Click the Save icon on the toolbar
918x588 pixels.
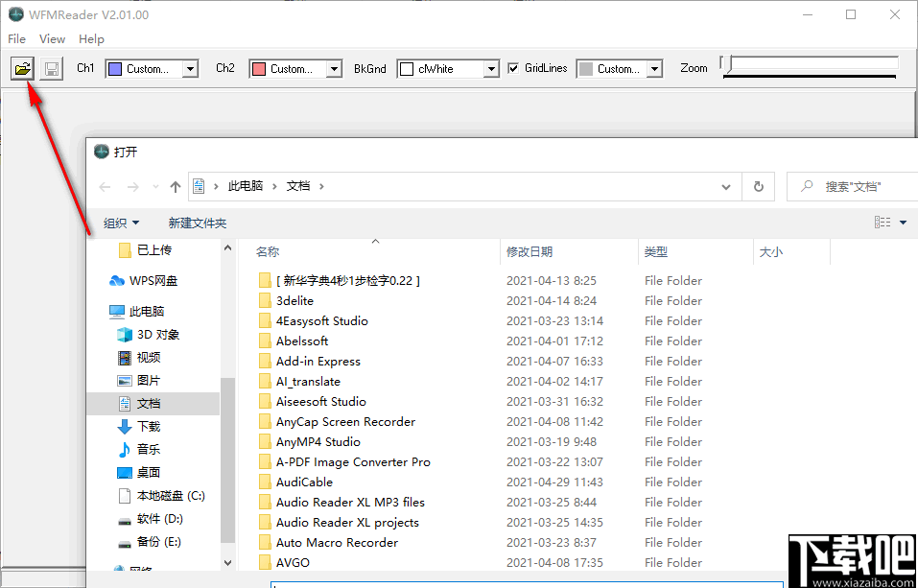50,68
